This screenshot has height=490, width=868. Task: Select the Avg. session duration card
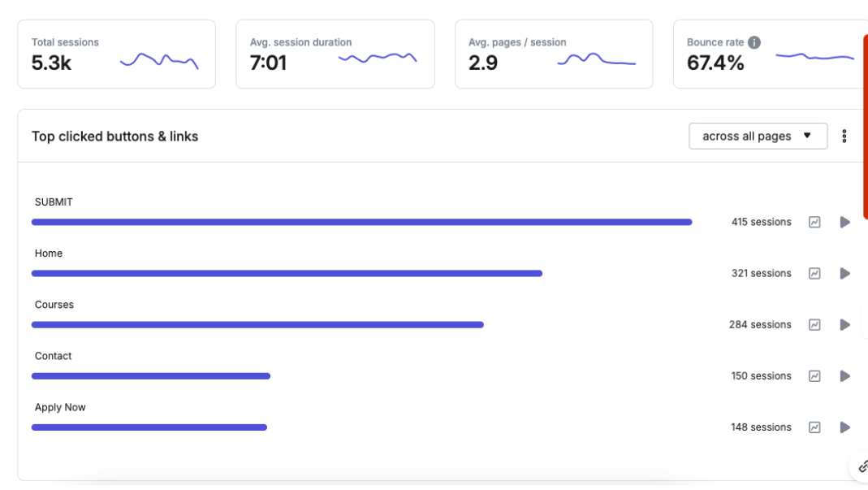335,54
